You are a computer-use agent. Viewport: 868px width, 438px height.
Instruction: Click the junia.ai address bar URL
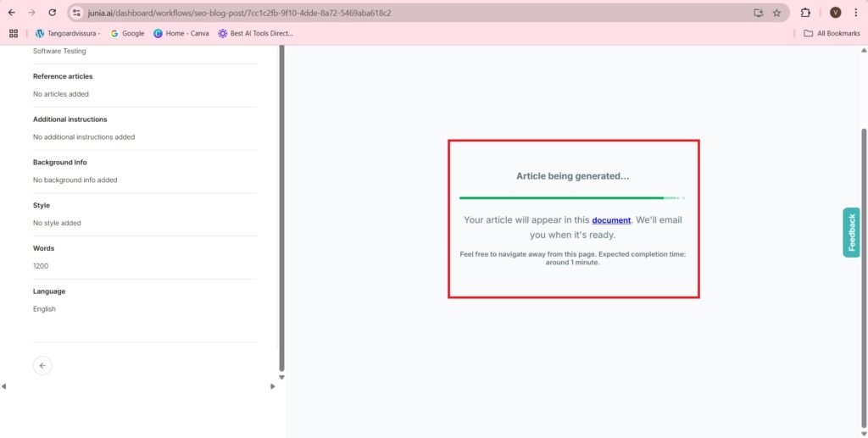[x=239, y=12]
